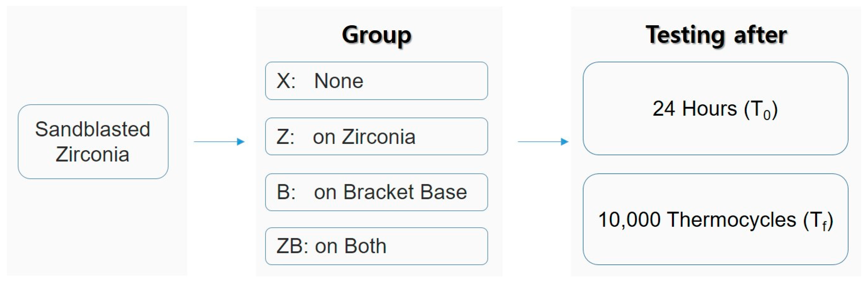Screen dimensions: 868x282
Task: Select the Testing after heading
Action: [x=716, y=35]
